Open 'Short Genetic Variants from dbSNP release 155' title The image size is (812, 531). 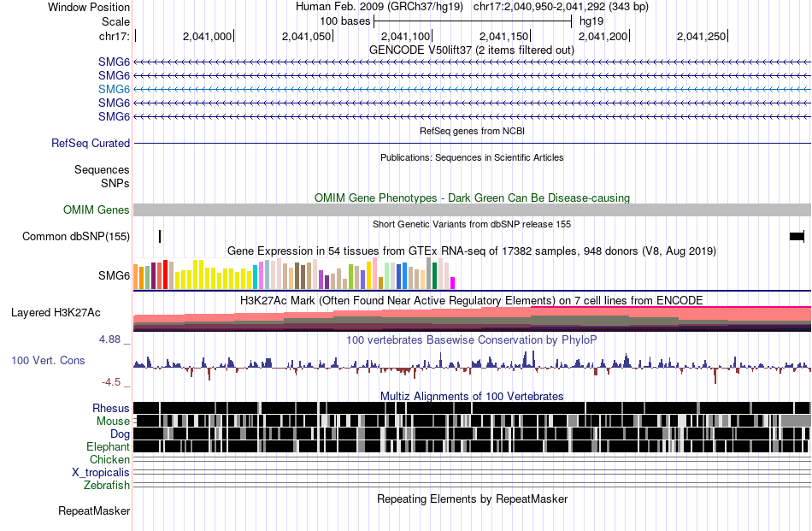pyautogui.click(x=472, y=224)
